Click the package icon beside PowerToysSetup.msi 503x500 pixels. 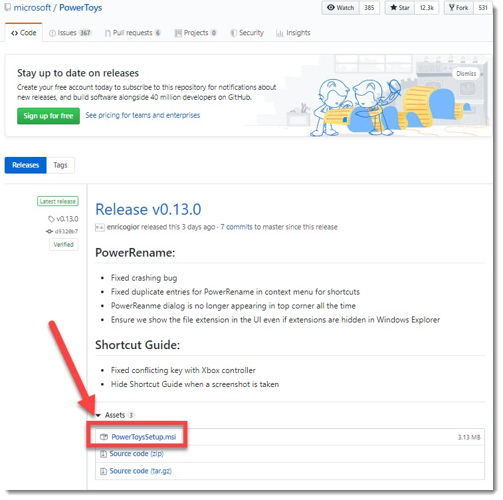coord(104,437)
